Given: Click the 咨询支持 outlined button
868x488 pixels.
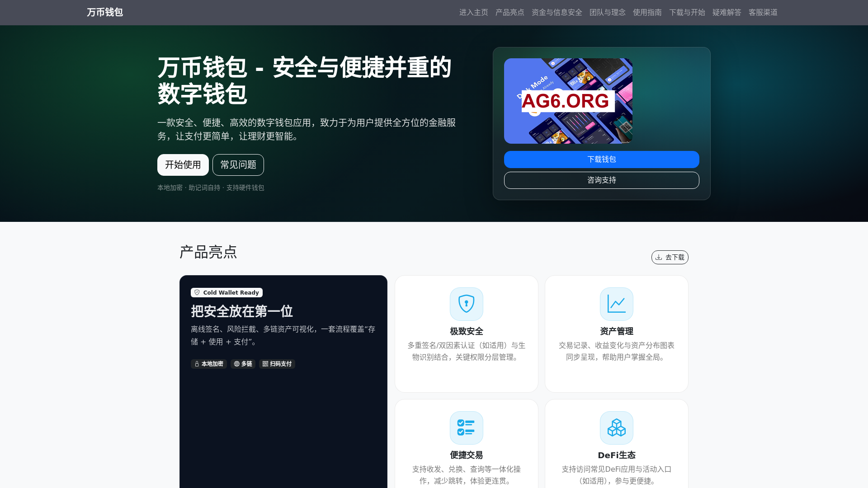Looking at the screenshot, I should click(x=602, y=180).
